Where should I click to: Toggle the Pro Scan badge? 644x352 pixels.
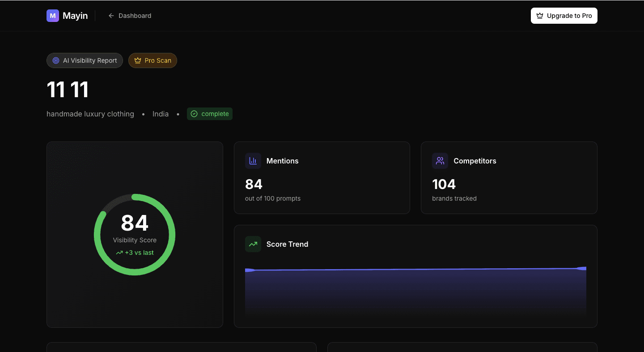coord(153,60)
